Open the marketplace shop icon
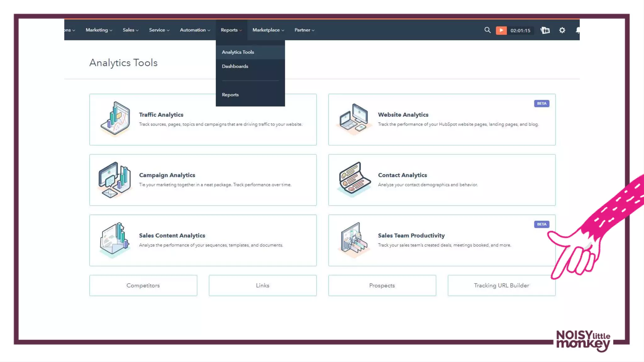This screenshot has height=362, width=644. 545,30
